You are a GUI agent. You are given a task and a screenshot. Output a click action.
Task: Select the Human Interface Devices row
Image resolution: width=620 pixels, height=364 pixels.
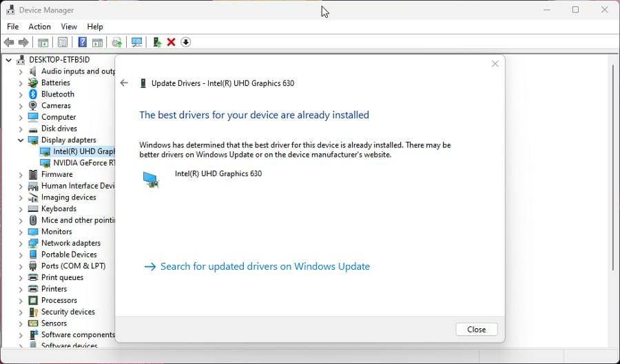point(72,186)
